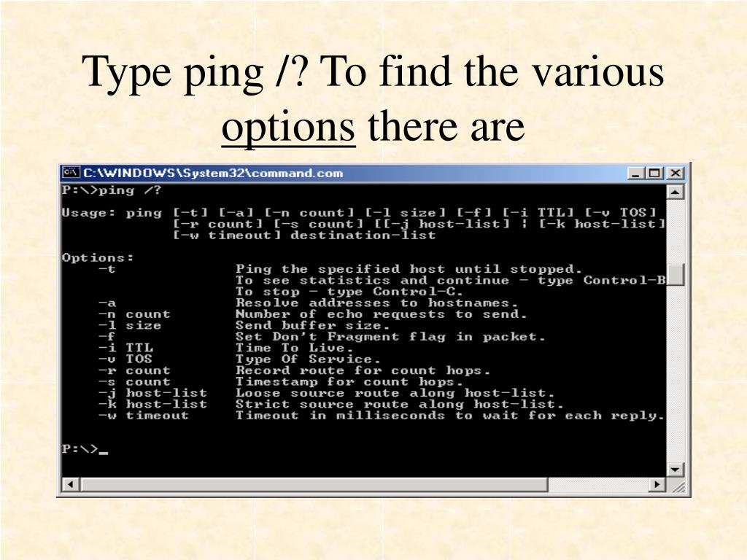Close the command.com window
Image resolution: width=747 pixels, height=560 pixels.
pyautogui.click(x=675, y=174)
